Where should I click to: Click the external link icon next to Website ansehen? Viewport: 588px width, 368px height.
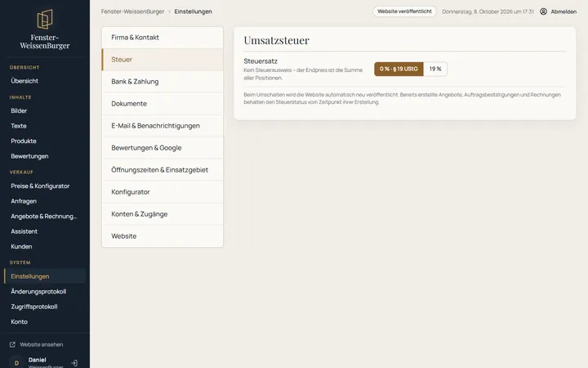tap(12, 344)
